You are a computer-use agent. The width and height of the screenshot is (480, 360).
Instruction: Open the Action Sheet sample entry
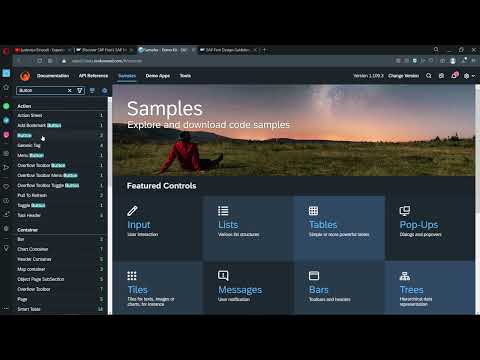coord(60,115)
